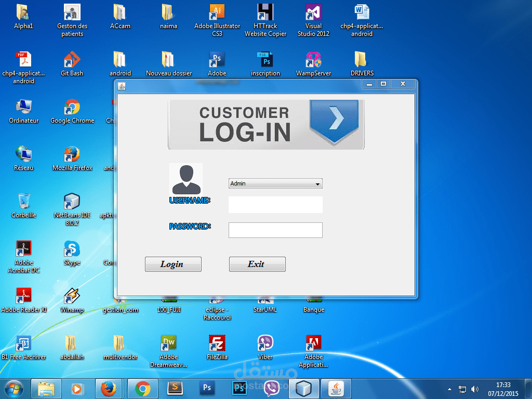Launch NetBeans IDE 8.0.2 shortcut
Viewport: 532px width, 399px height.
click(72, 209)
